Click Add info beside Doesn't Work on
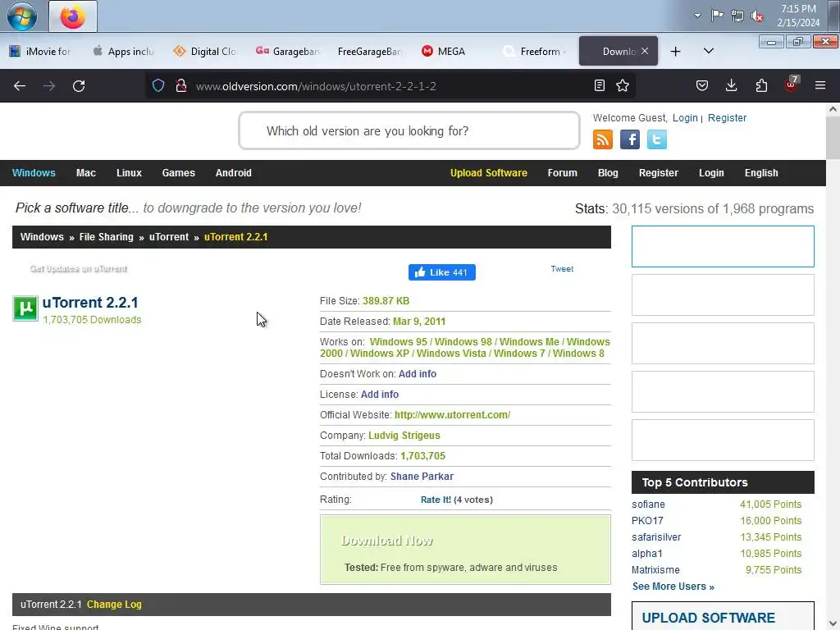The width and height of the screenshot is (840, 630). pos(418,374)
